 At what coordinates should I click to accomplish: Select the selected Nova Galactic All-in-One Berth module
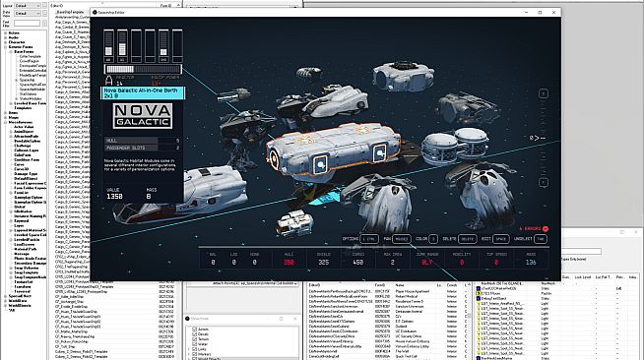[333, 152]
